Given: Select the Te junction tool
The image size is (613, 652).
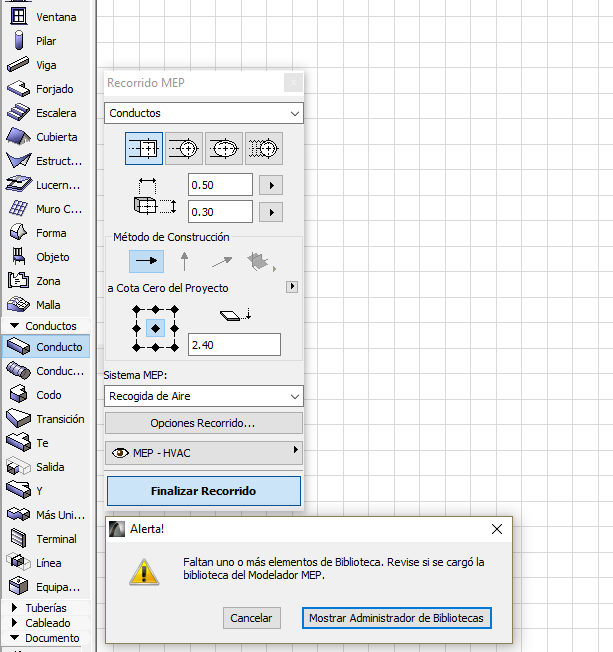Looking at the screenshot, I should point(46,443).
